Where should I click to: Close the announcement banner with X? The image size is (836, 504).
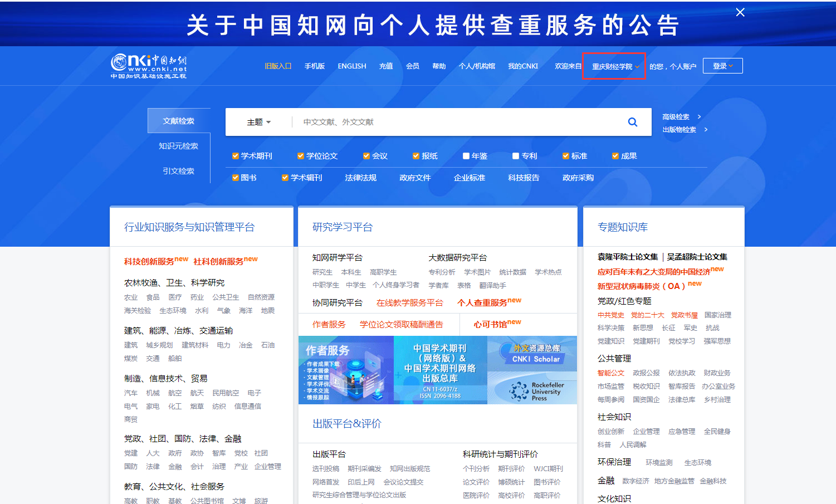point(740,12)
